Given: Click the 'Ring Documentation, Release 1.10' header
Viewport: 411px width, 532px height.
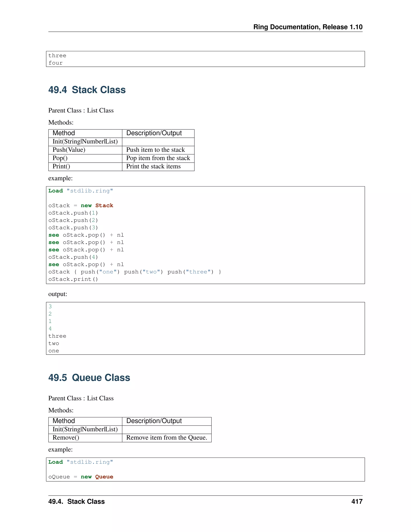Looking at the screenshot, I should tap(308, 27).
